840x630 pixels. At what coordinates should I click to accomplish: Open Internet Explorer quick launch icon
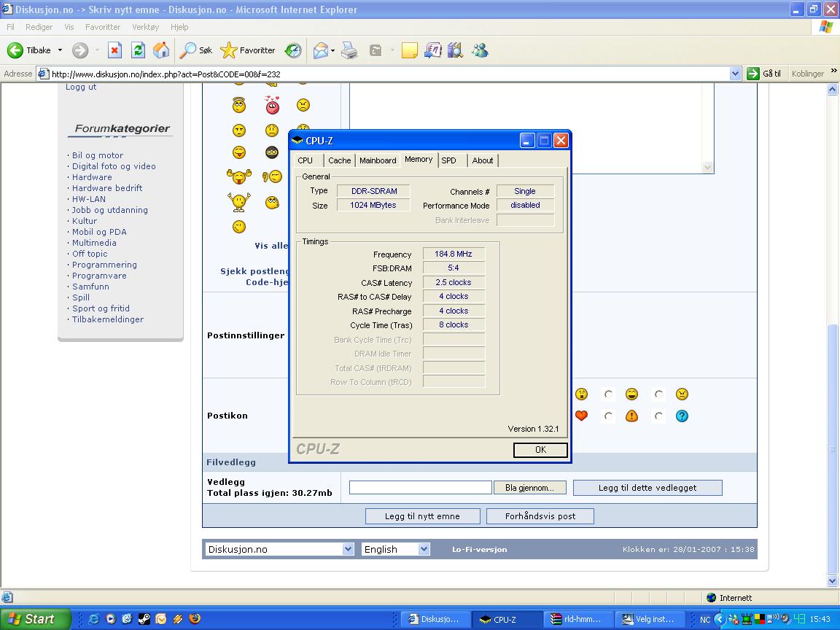tap(94, 619)
